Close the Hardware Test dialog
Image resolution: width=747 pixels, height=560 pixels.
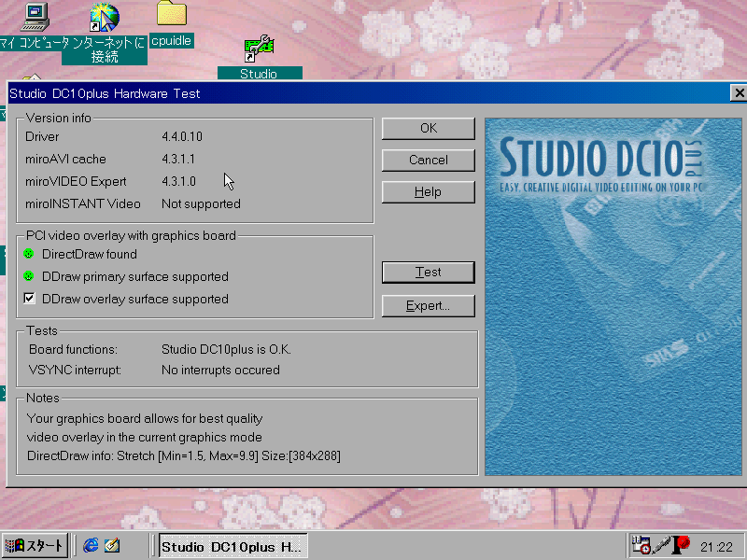pos(739,92)
